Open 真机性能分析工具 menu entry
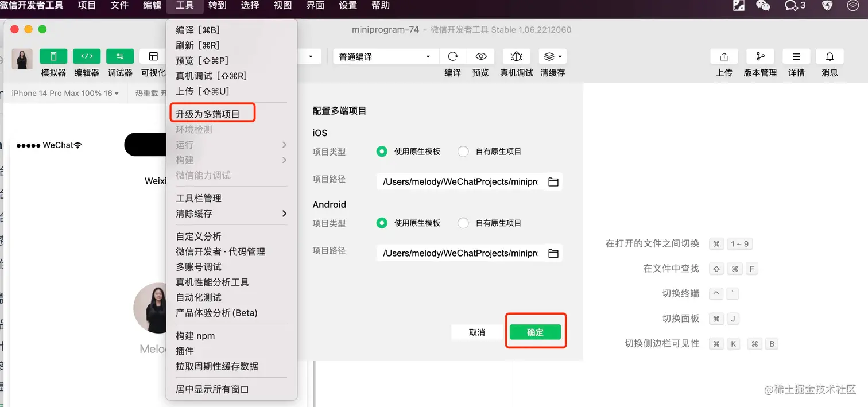The image size is (868, 407). pyautogui.click(x=231, y=282)
